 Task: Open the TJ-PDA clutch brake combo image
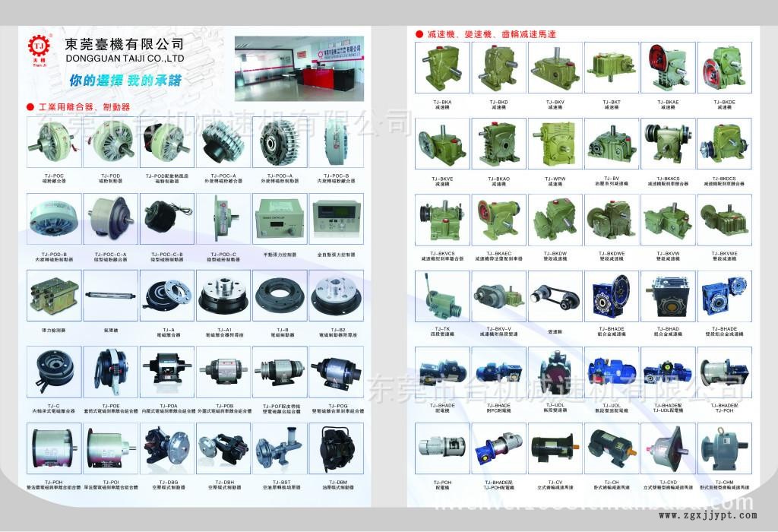coord(166,372)
